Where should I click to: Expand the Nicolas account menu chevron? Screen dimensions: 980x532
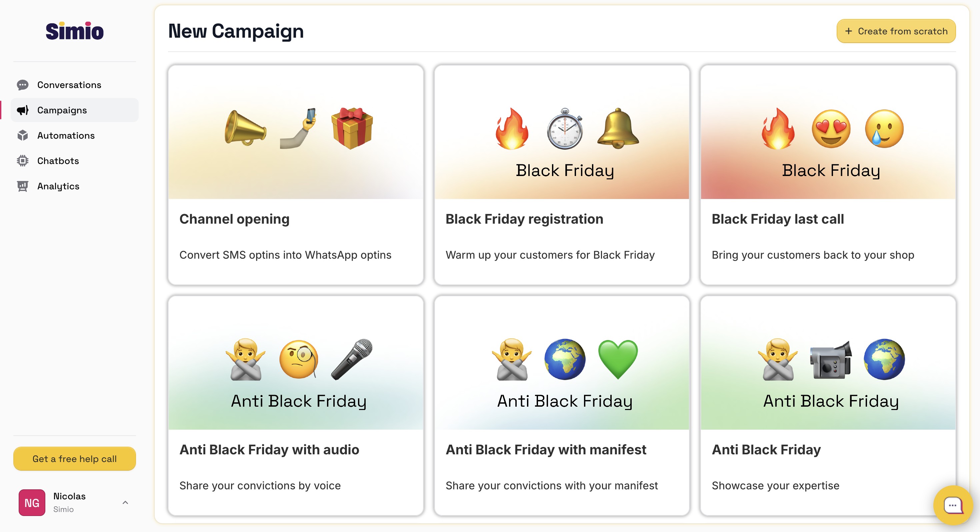click(x=125, y=502)
